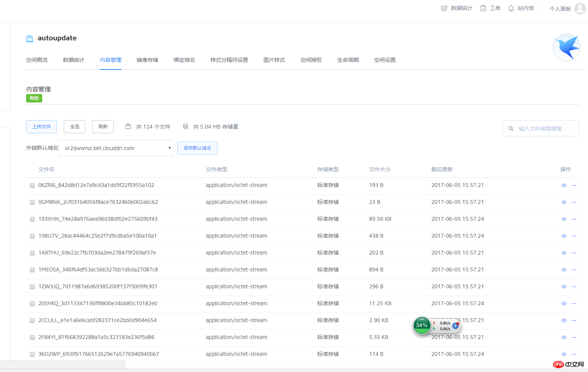The height and width of the screenshot is (372, 588).
Task: Check the box for file 36O2WP
Action: pyautogui.click(x=32, y=354)
